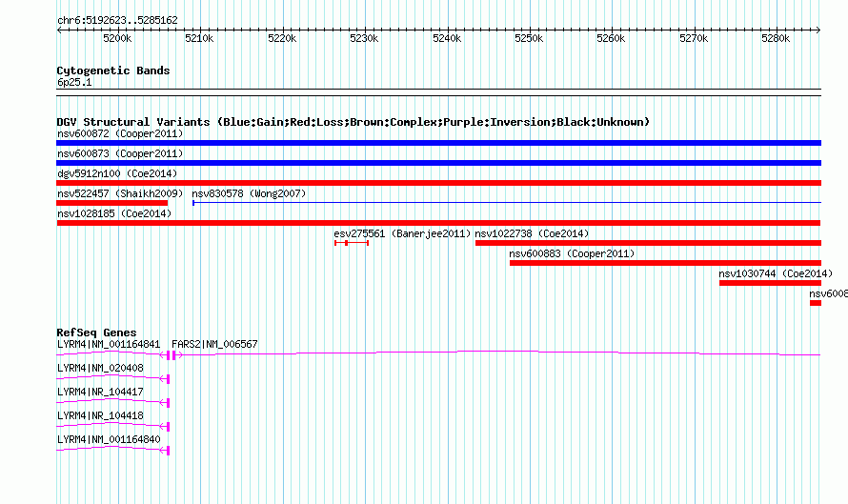
Task: Click the 5270k ruler position label
Action: [x=694, y=38]
